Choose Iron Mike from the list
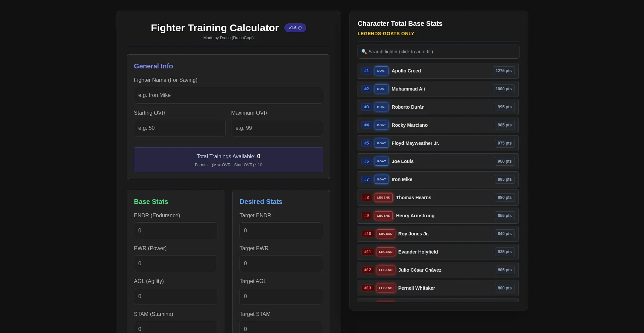 pos(438,179)
